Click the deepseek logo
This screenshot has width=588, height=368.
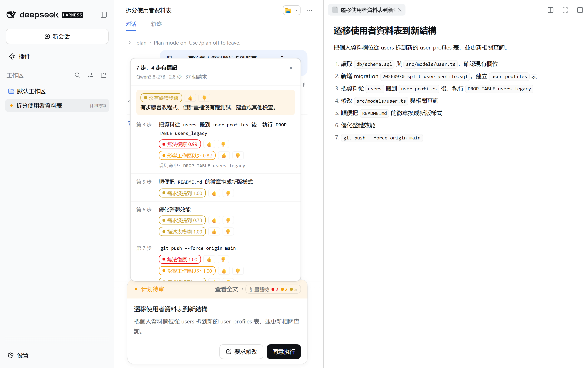[x=45, y=15]
